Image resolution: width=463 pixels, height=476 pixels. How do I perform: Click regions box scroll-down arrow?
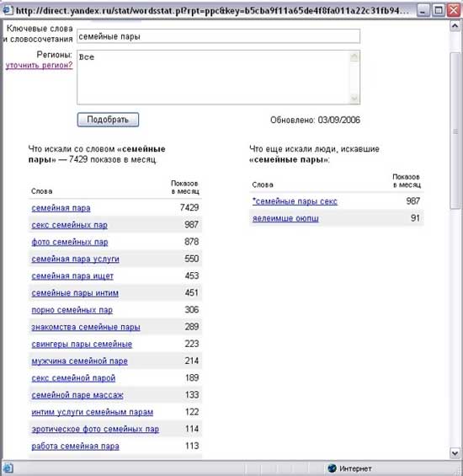(x=354, y=99)
